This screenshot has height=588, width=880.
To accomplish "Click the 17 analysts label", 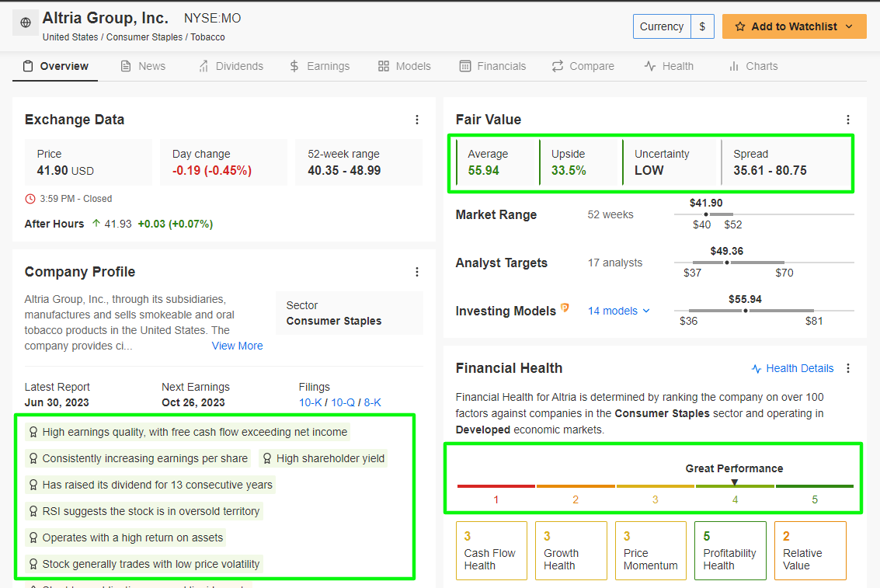I will pos(615,263).
